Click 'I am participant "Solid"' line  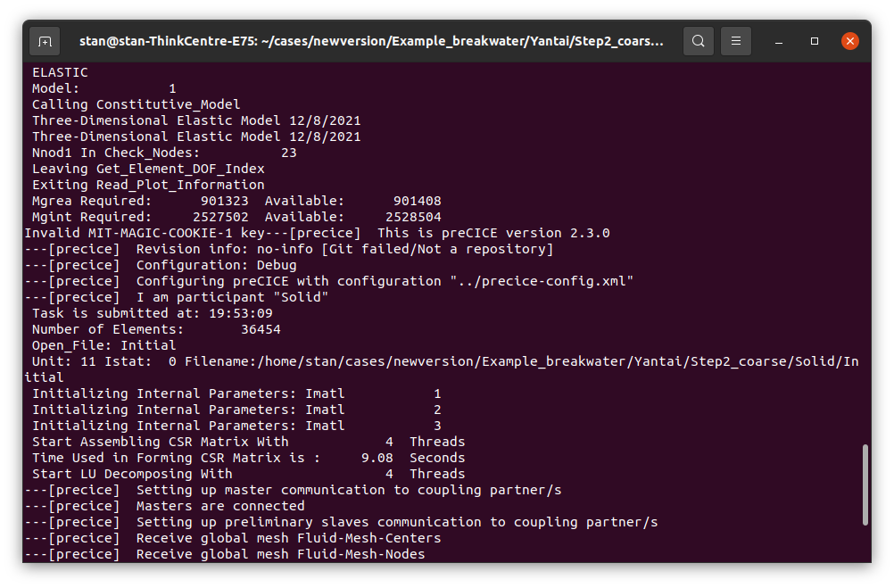(176, 297)
